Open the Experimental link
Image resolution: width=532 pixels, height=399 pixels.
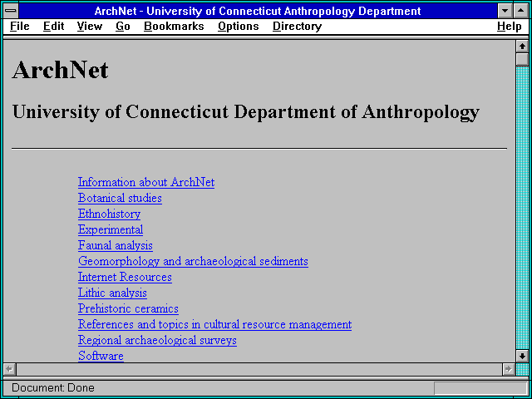point(111,229)
